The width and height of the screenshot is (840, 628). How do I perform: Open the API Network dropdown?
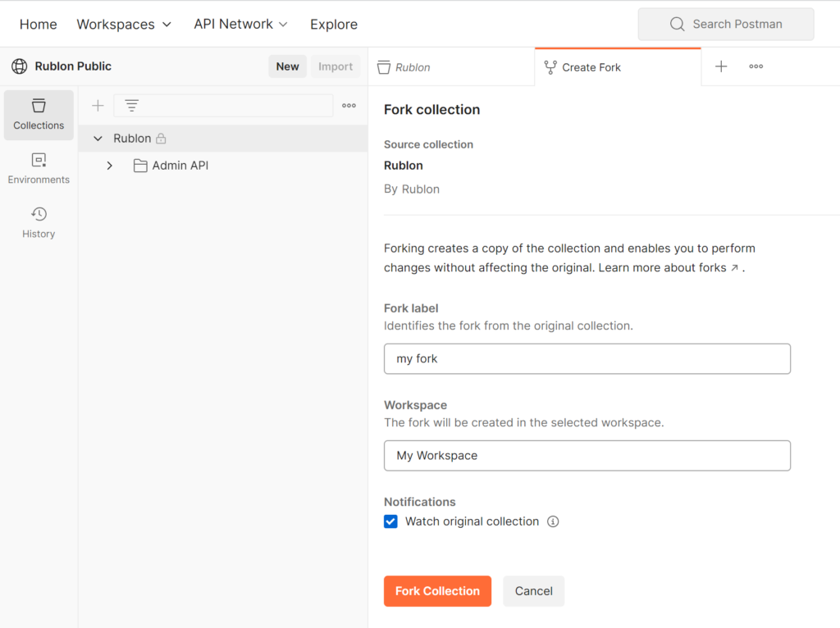pyautogui.click(x=240, y=24)
